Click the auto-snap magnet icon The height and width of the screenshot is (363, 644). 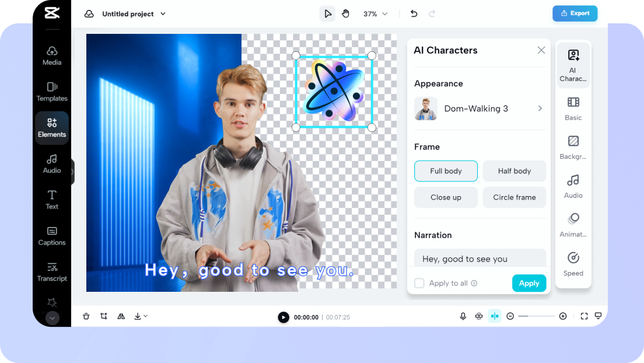[x=479, y=316]
